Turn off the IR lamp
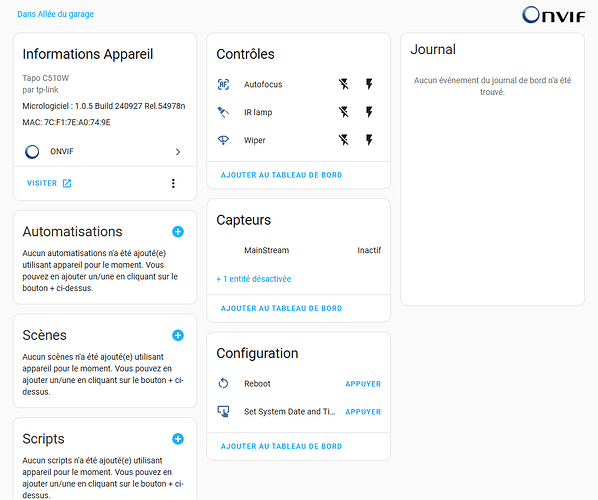598x500 pixels. point(344,112)
